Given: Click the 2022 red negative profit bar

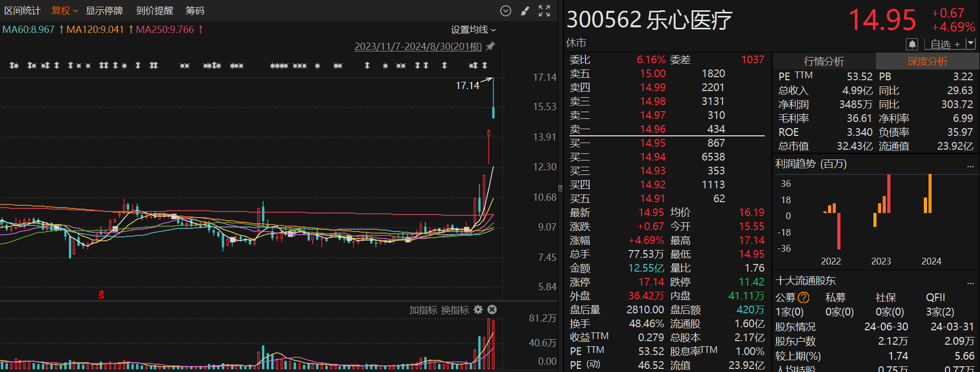Looking at the screenshot, I should [x=839, y=231].
